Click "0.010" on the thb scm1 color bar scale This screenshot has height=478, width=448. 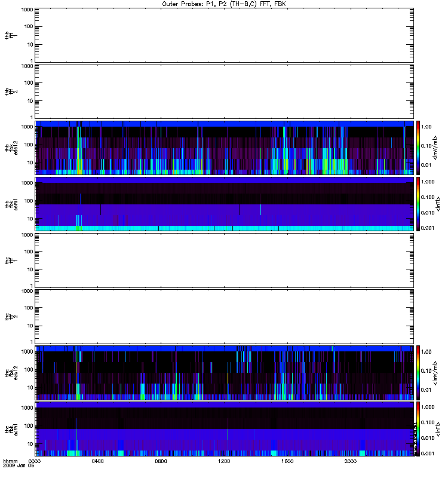pos(428,213)
